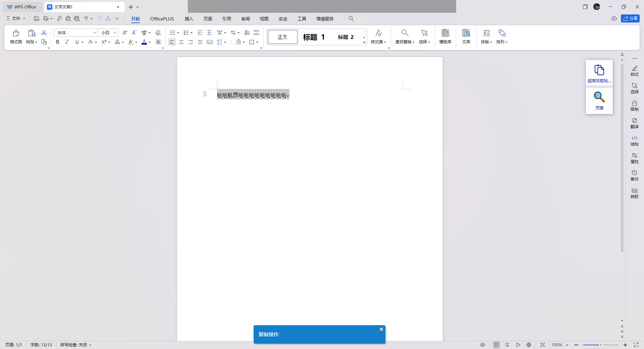The width and height of the screenshot is (644, 349).
Task: Toggle Bold formatting
Action: click(58, 42)
